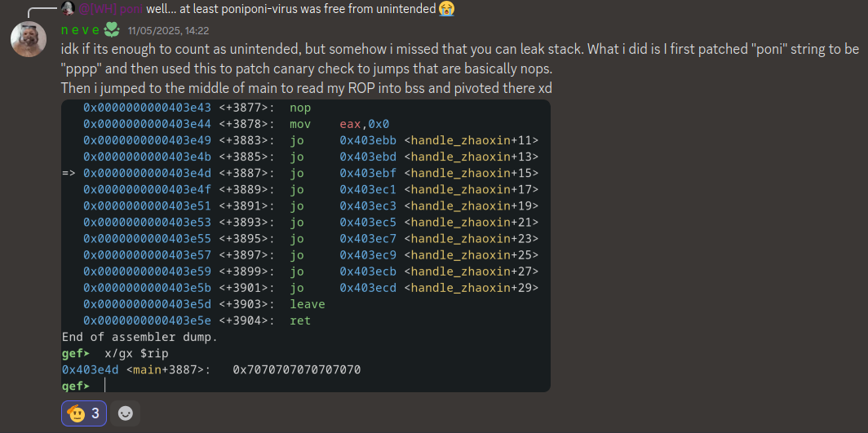
Task: Click the last gef prompt cursor line
Action: coord(83,386)
